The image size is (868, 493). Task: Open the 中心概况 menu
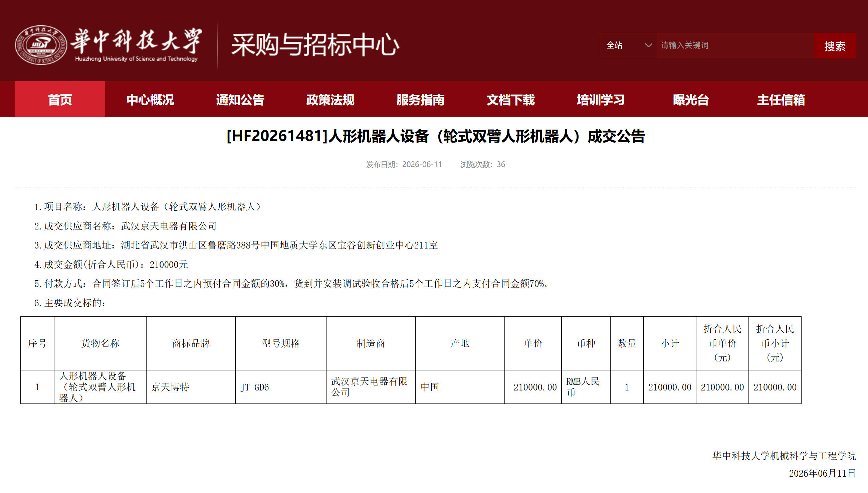point(150,100)
